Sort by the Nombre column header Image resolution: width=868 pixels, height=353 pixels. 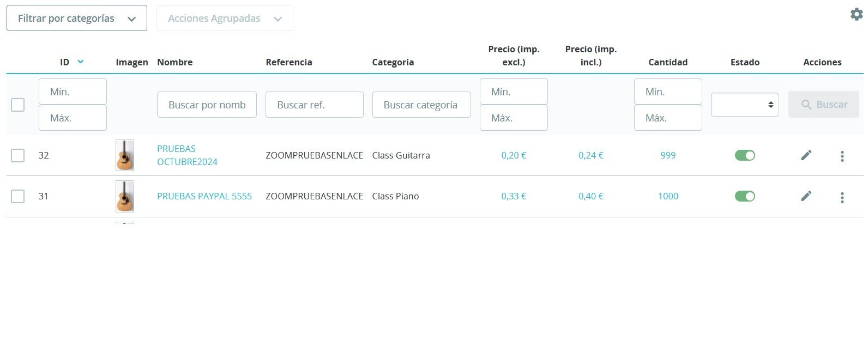tap(174, 62)
